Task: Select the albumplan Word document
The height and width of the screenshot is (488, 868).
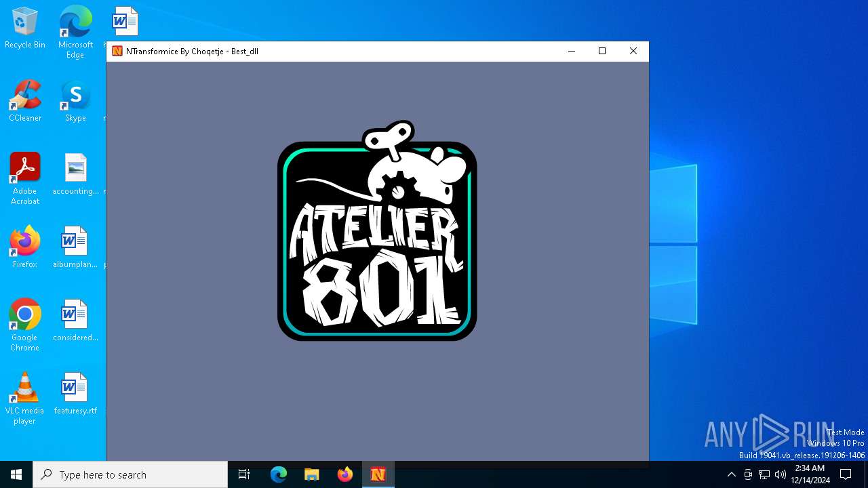Action: click(75, 247)
